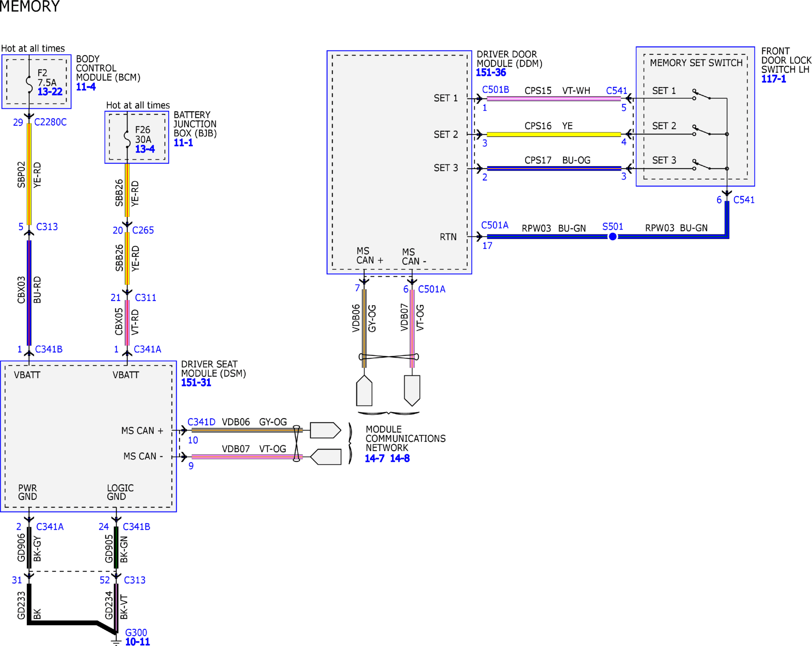
Task: Open DSM page reference 151-31
Action: click(x=196, y=382)
